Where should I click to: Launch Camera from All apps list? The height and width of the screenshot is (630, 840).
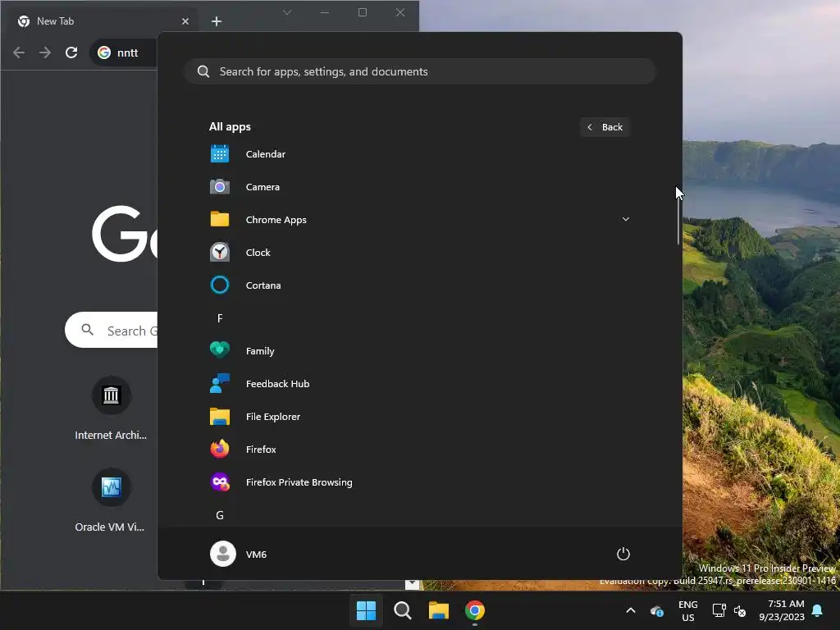[x=420, y=187]
